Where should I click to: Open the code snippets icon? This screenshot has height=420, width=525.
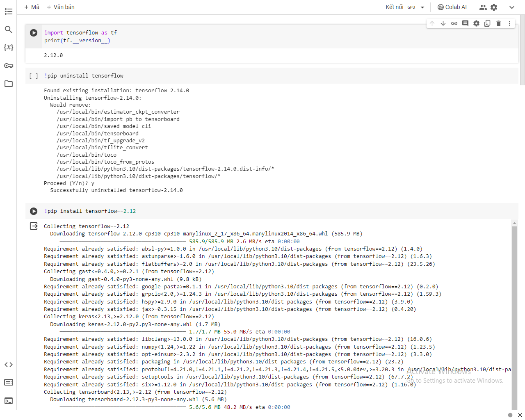9,365
